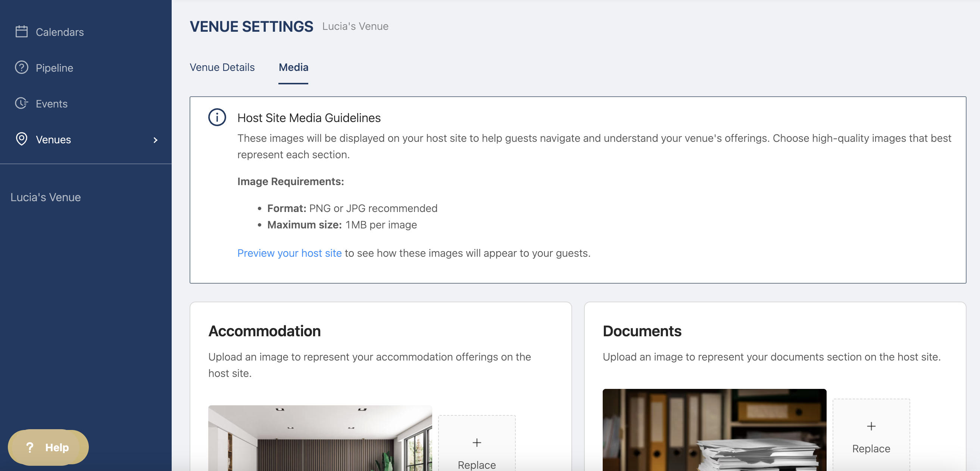This screenshot has height=471, width=980.
Task: Click the Help question mark icon
Action: tap(30, 447)
